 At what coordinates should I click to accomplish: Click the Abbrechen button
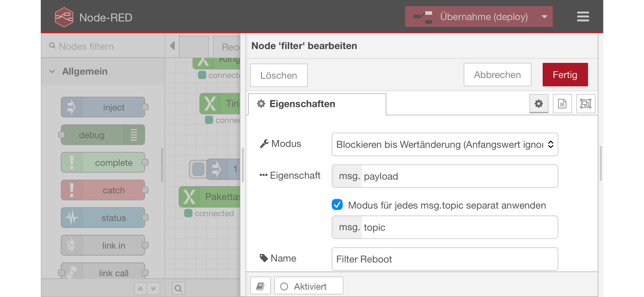pyautogui.click(x=497, y=75)
